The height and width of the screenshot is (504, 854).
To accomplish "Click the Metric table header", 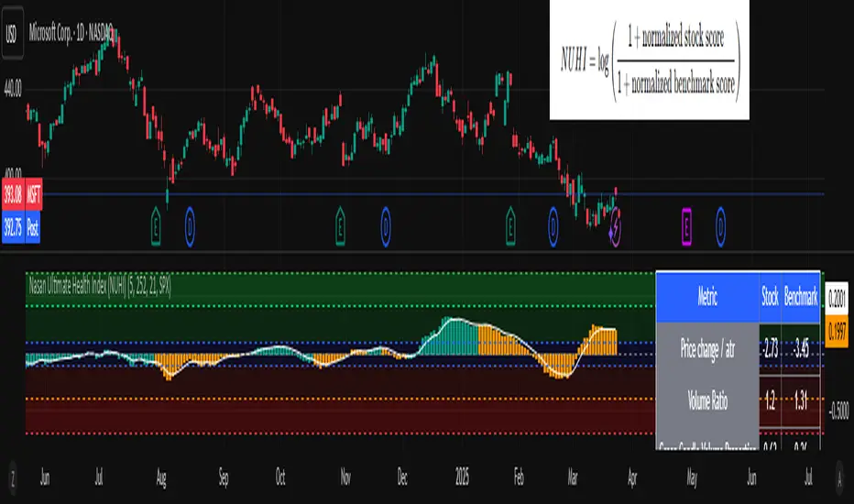I will (x=707, y=296).
